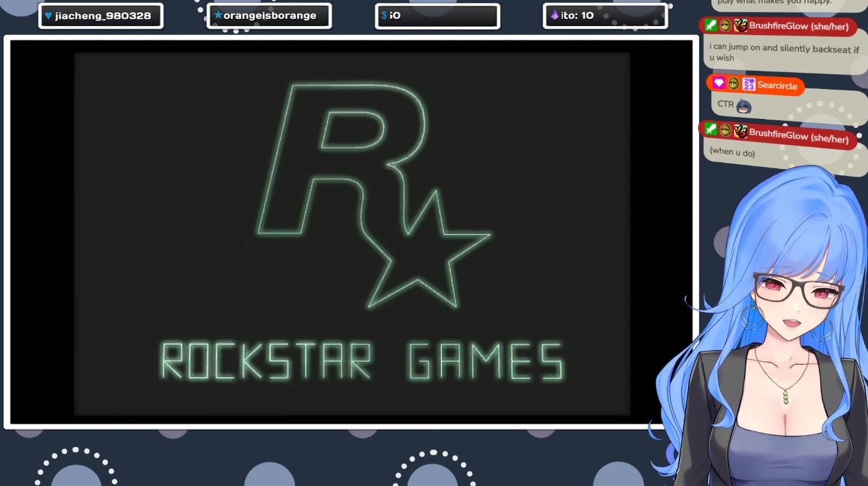The height and width of the screenshot is (486, 868).
Task: Click the round face badge above '(when u do)'
Action: coord(726,130)
